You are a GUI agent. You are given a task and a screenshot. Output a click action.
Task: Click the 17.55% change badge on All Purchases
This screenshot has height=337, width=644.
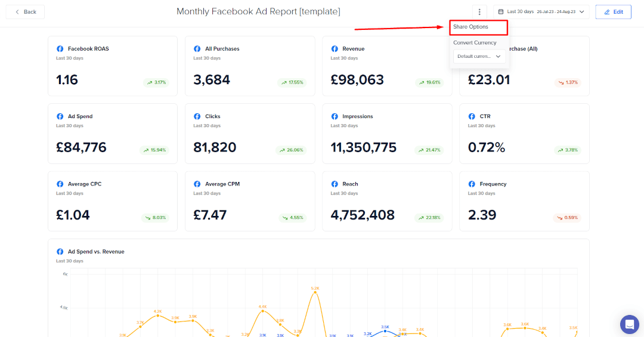292,82
